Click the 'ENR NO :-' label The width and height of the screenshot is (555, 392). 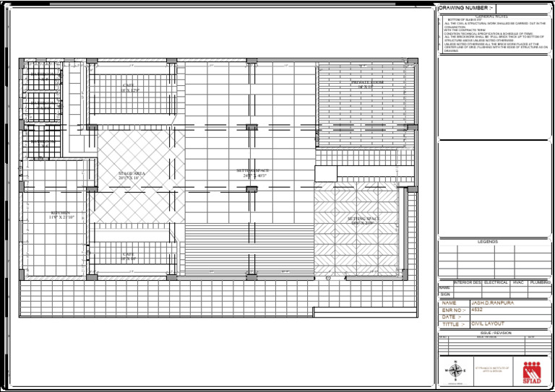(x=454, y=310)
